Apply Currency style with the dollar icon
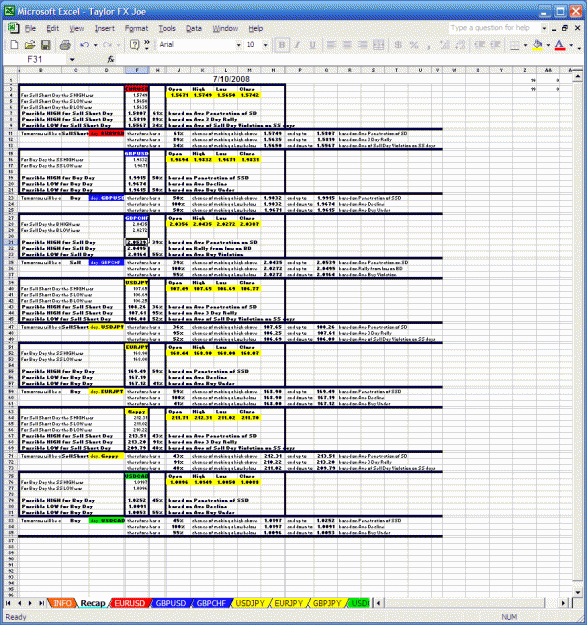Image resolution: width=587 pixels, height=625 pixels. pos(398,45)
